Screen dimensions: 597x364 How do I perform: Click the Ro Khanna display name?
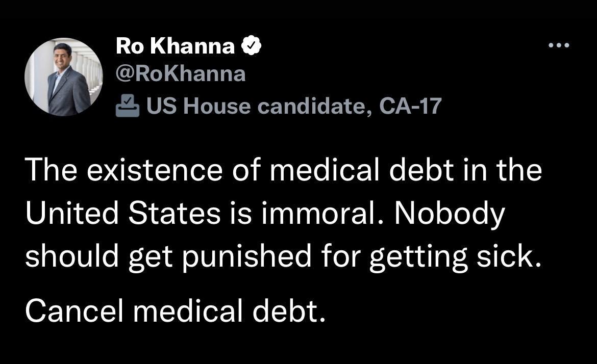176,45
